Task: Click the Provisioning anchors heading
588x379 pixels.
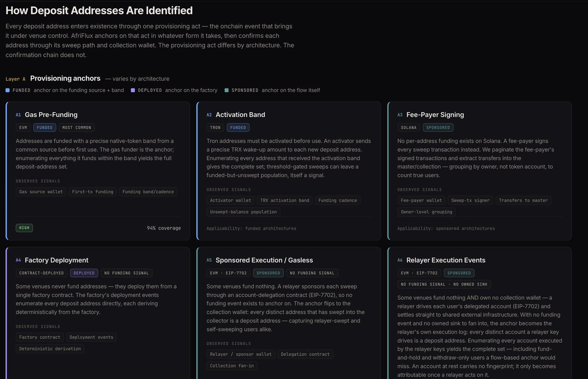Action: tap(65, 78)
